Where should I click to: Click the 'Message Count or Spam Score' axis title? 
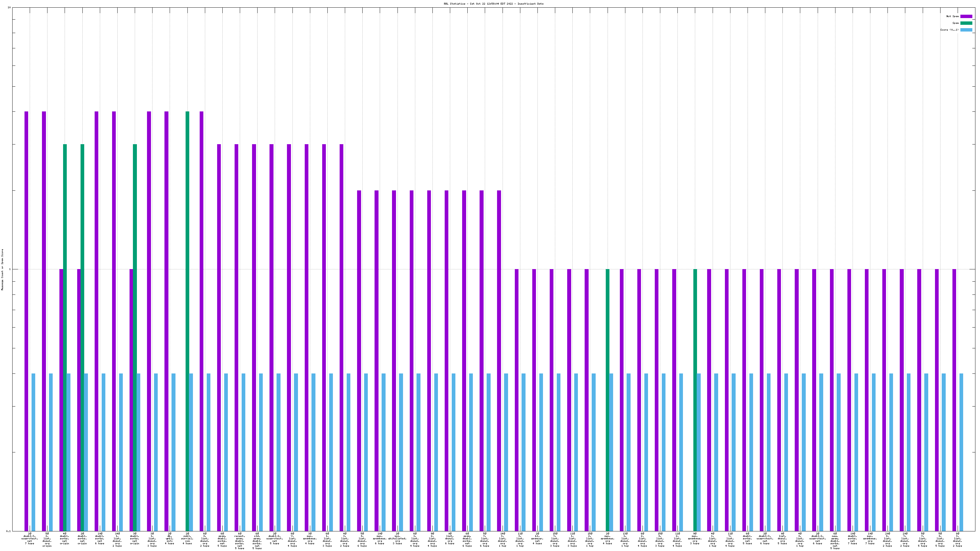2,270
